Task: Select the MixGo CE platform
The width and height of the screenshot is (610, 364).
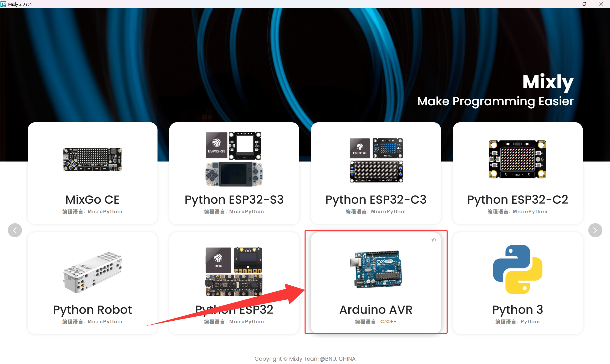Action: click(x=92, y=199)
